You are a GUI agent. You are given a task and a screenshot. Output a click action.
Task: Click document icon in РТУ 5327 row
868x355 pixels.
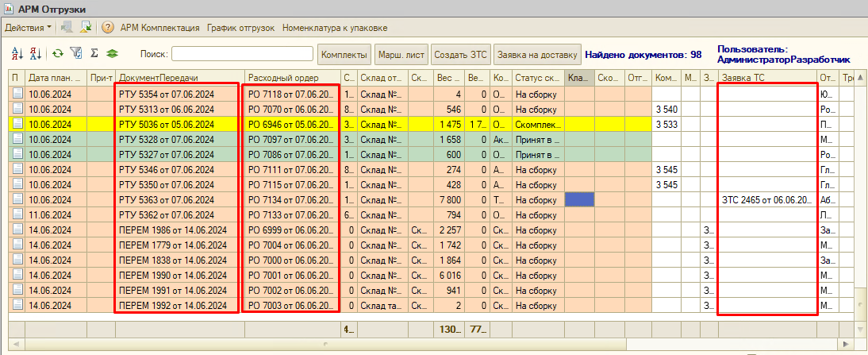(x=17, y=154)
